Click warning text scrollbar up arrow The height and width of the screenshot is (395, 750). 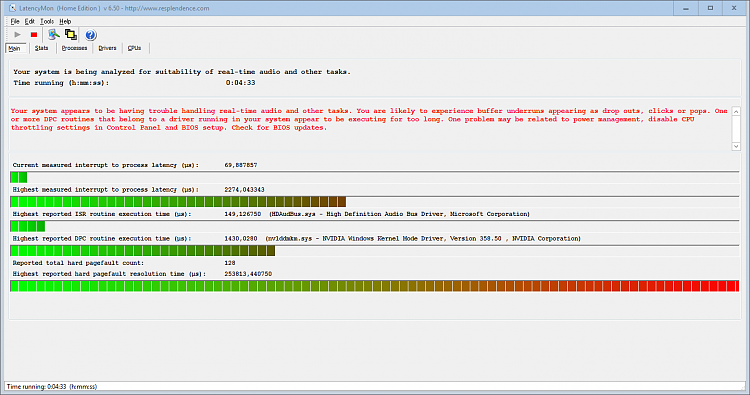tap(736, 111)
